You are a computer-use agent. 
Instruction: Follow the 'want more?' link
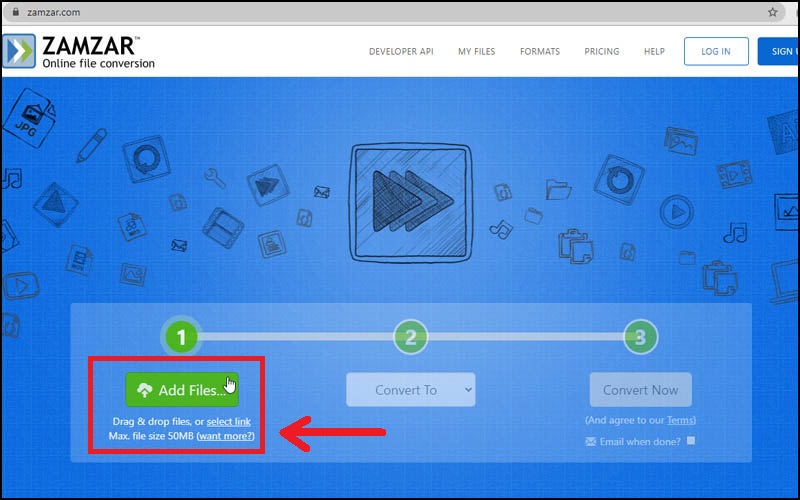click(x=226, y=436)
